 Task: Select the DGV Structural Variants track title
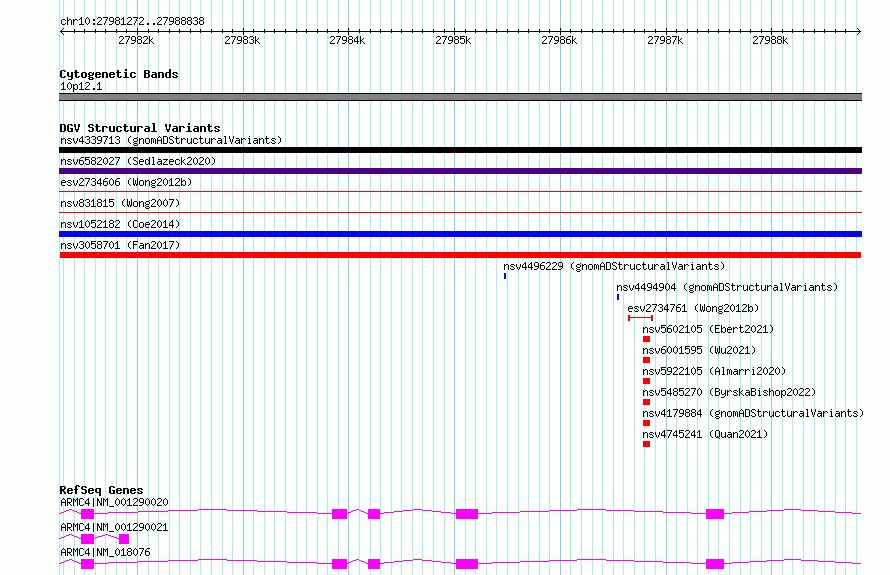point(140,128)
